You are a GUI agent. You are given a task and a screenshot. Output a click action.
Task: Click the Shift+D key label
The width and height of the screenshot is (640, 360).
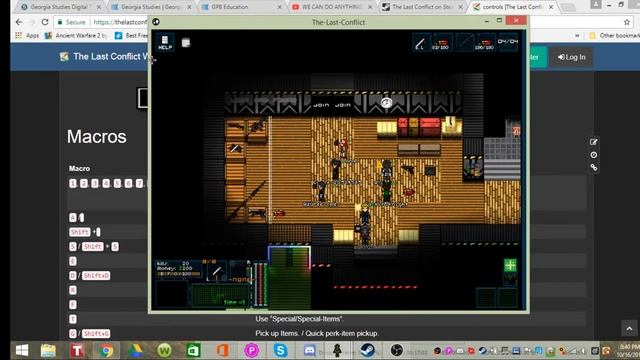click(96, 276)
